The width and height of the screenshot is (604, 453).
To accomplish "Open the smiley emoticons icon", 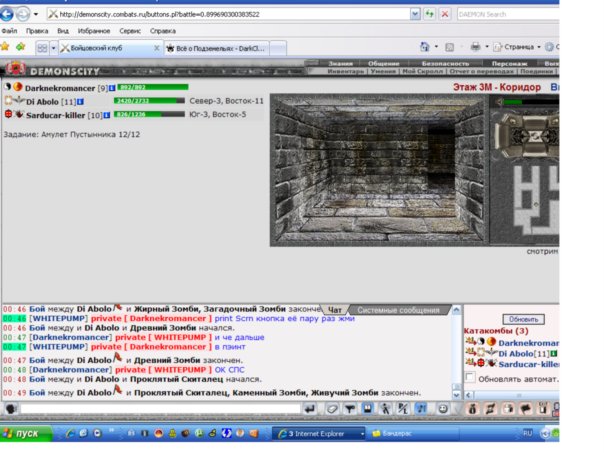I will point(443,409).
